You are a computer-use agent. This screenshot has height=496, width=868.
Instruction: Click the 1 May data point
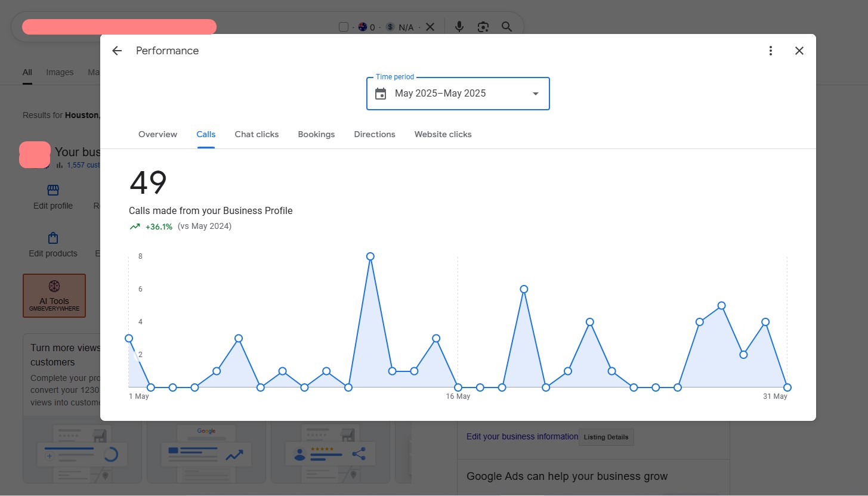(x=129, y=338)
